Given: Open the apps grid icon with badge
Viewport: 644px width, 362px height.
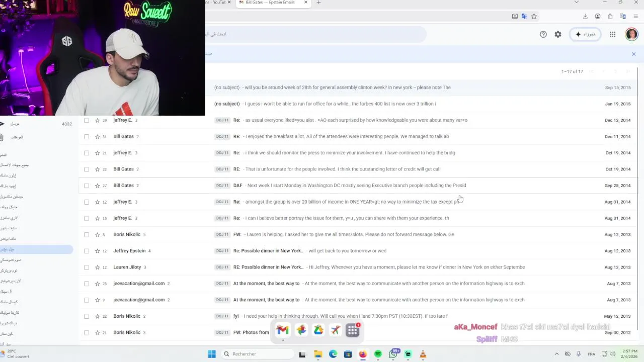Looking at the screenshot, I should pos(353,330).
